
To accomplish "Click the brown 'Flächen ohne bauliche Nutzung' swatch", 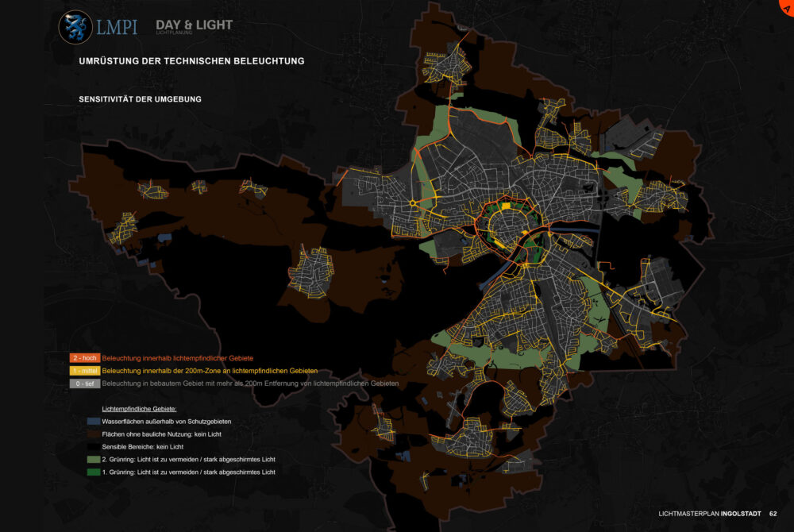I will pyautogui.click(x=94, y=434).
